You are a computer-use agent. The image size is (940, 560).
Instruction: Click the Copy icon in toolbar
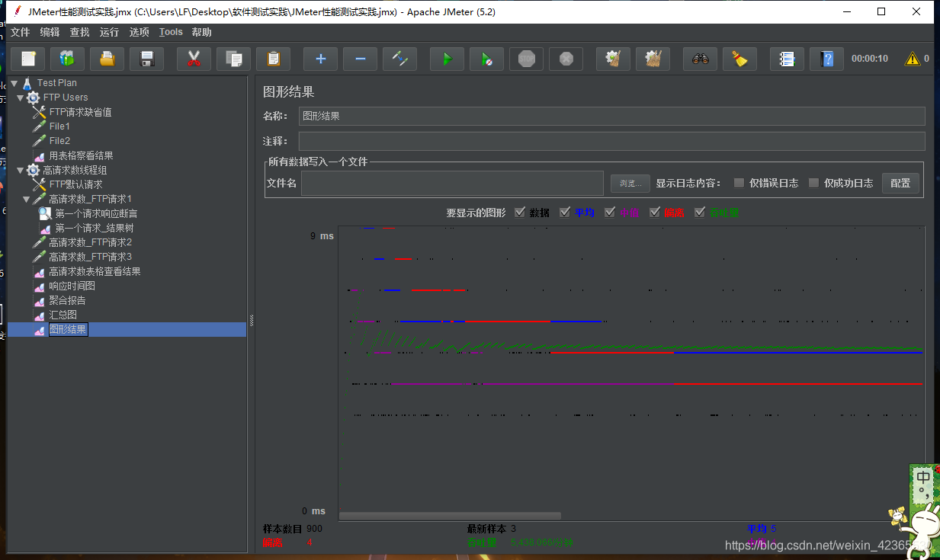coord(234,59)
